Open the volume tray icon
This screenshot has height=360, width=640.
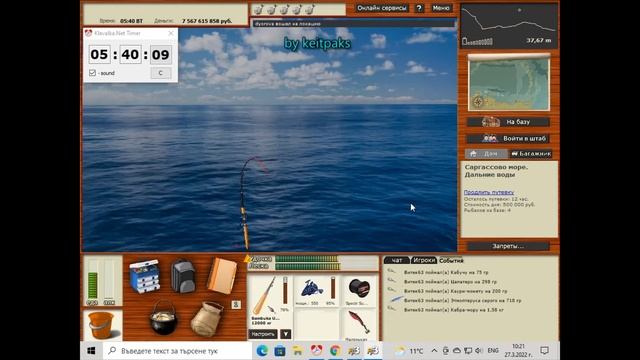pyautogui.click(x=479, y=351)
